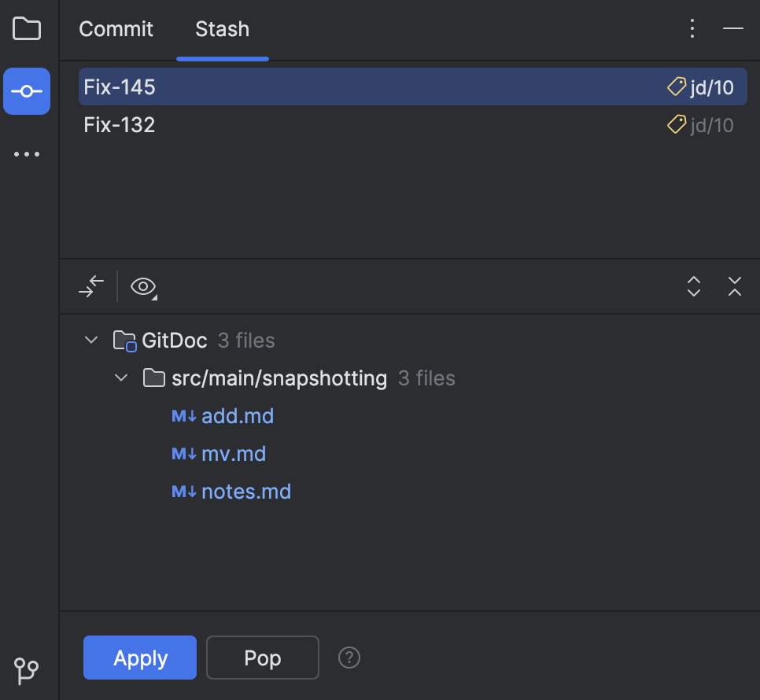Switch to the Commit tab

pyautogui.click(x=116, y=29)
